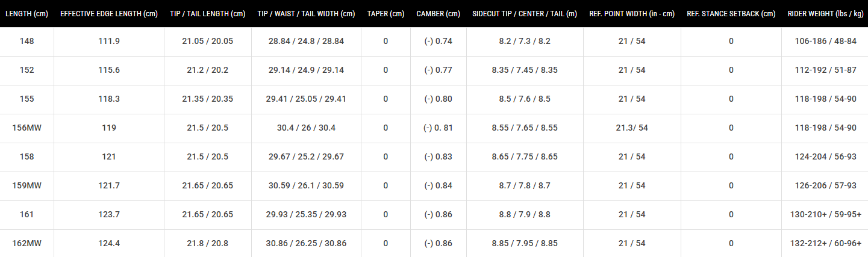868x257 pixels.
Task: Click the rider weight 124-204 / 56-93 cell
Action: coord(825,156)
